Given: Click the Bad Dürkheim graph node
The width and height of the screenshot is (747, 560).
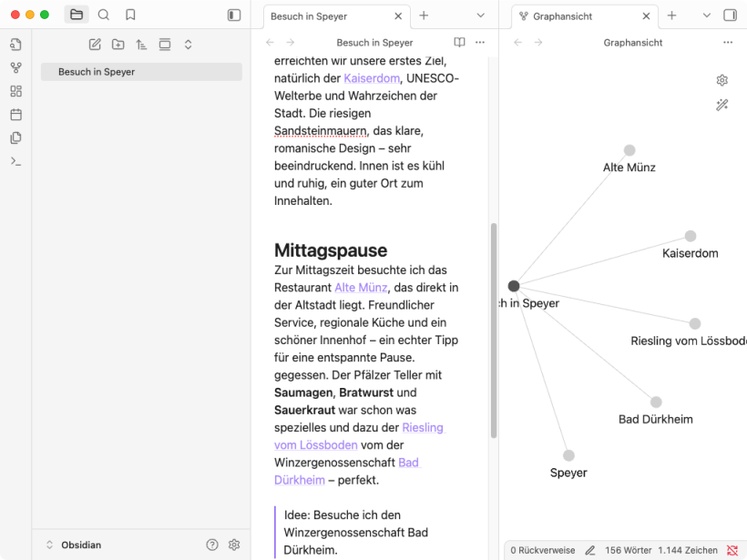Looking at the screenshot, I should click(x=656, y=402).
